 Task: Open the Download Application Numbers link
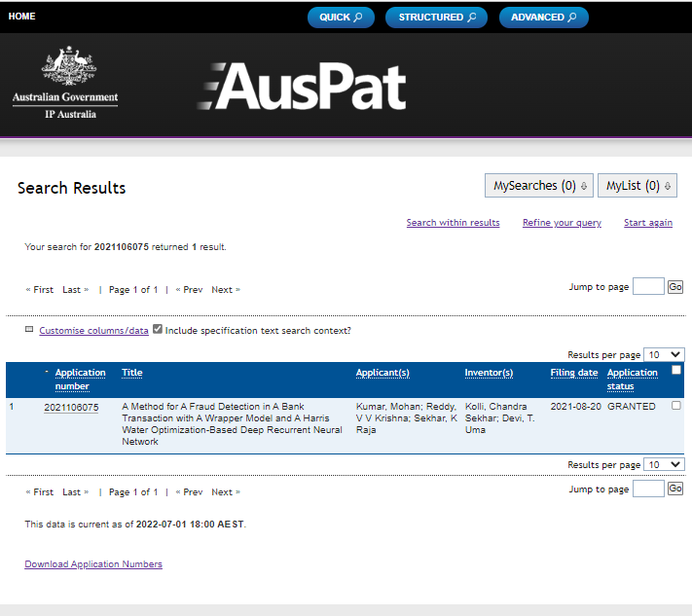pos(93,563)
